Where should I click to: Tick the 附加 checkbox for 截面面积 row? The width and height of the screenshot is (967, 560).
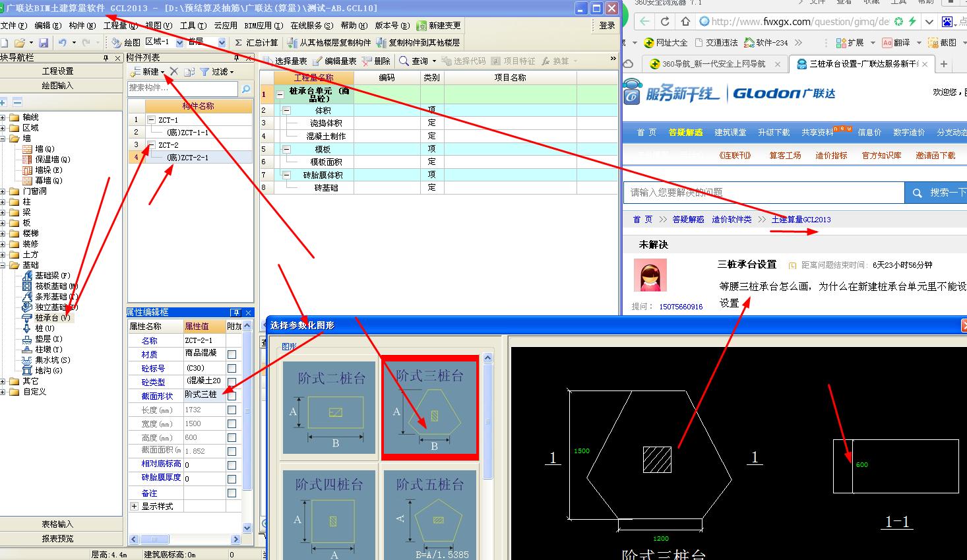click(x=232, y=451)
